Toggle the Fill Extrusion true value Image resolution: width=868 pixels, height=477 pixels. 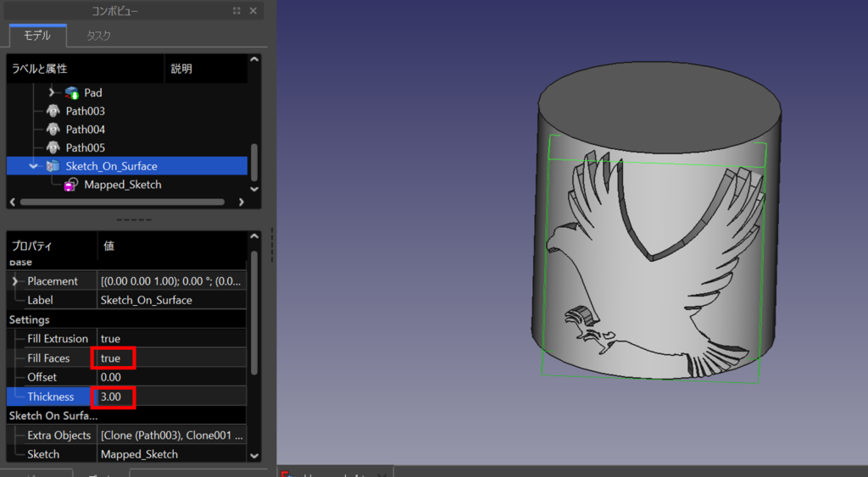click(x=110, y=339)
